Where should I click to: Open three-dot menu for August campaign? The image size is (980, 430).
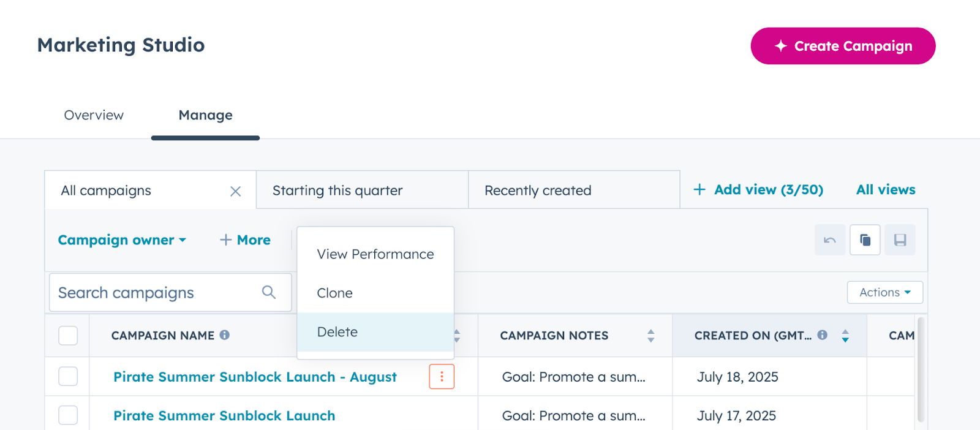(x=442, y=377)
